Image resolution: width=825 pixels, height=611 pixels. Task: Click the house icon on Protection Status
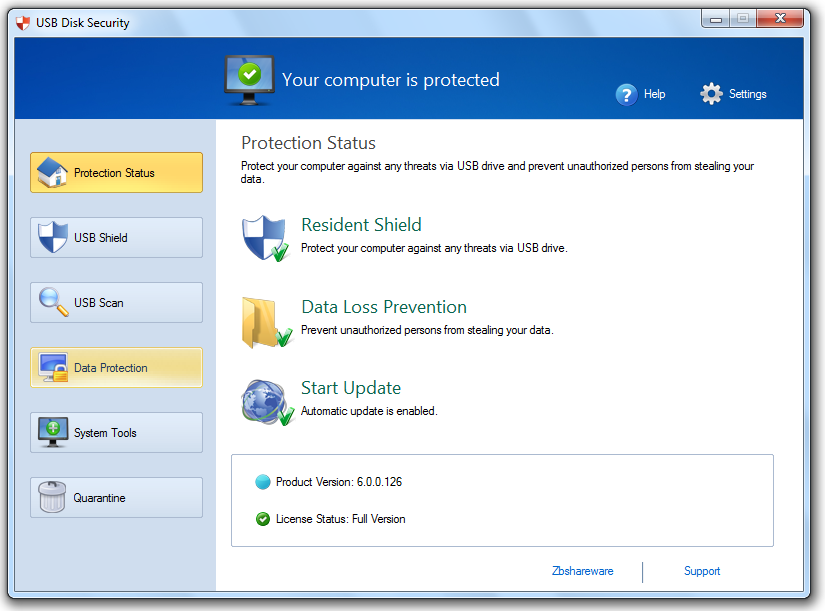tap(52, 173)
